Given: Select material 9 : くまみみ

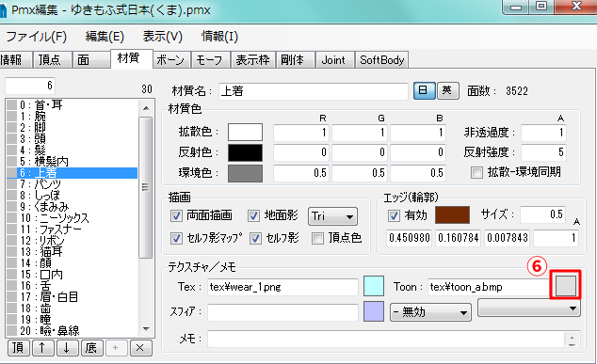Looking at the screenshot, I should pos(73,207).
